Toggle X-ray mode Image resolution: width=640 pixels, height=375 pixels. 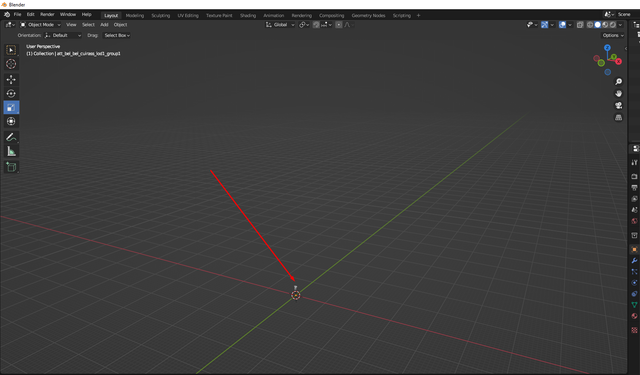(580, 25)
